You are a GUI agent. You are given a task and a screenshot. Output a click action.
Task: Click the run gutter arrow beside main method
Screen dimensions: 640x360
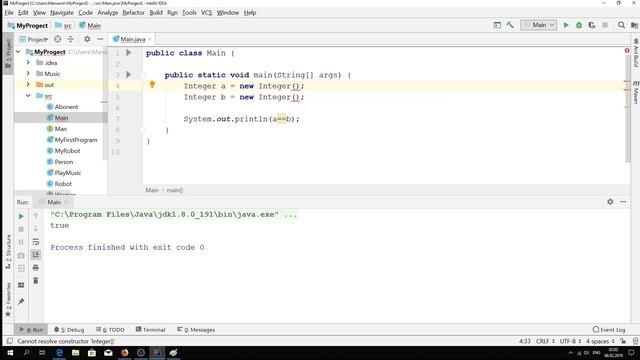129,75
